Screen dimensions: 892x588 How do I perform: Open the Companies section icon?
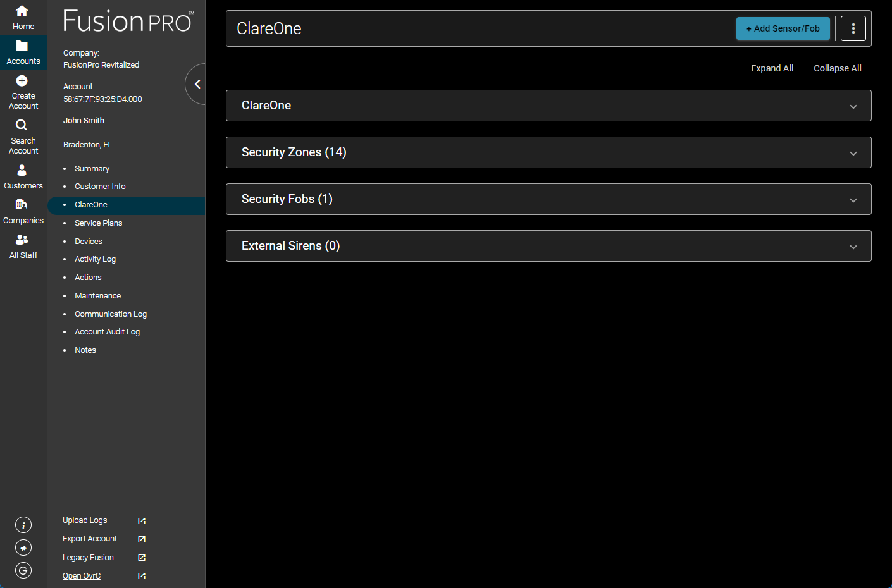coord(23,211)
